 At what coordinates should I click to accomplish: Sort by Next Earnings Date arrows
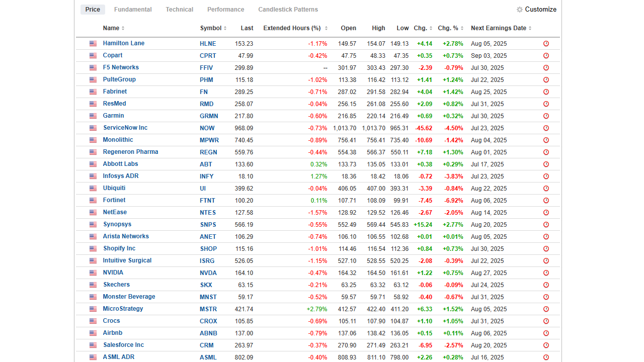click(528, 28)
